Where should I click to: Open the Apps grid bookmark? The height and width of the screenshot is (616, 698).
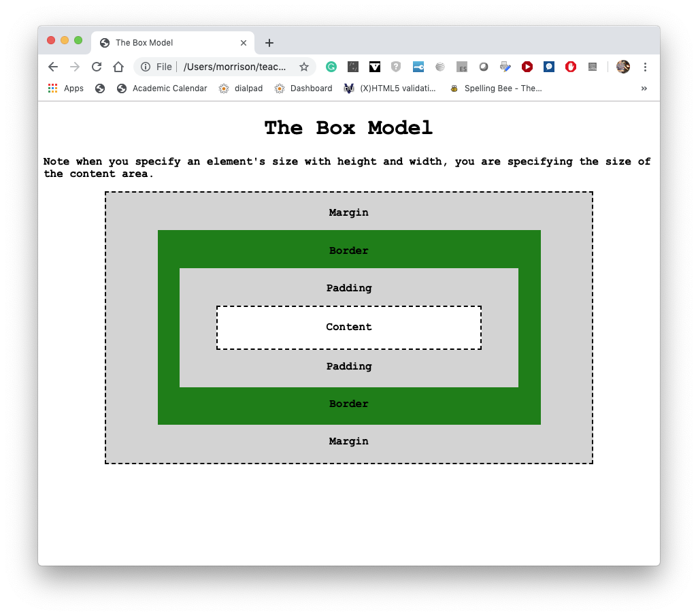point(66,88)
